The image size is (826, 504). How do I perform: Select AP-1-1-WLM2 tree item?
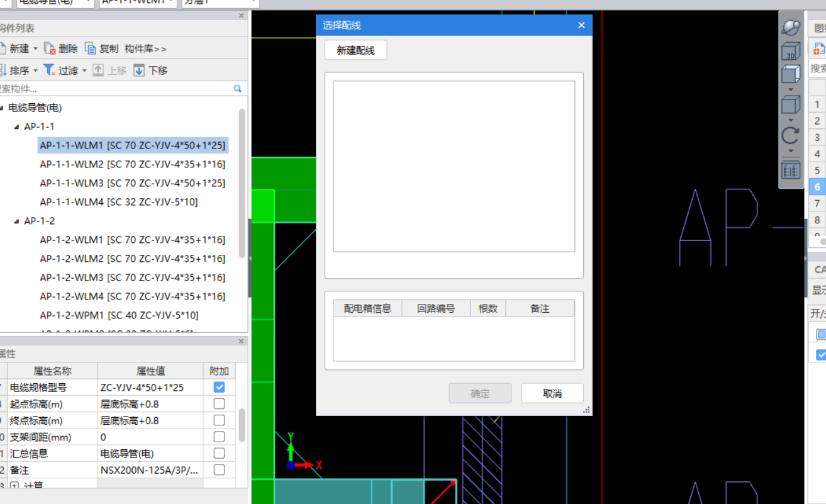pyautogui.click(x=133, y=164)
